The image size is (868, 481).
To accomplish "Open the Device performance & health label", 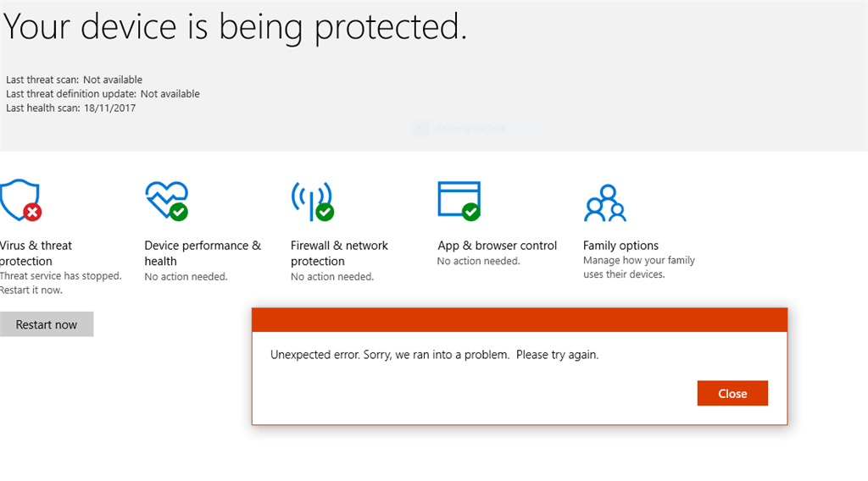I will (x=203, y=253).
